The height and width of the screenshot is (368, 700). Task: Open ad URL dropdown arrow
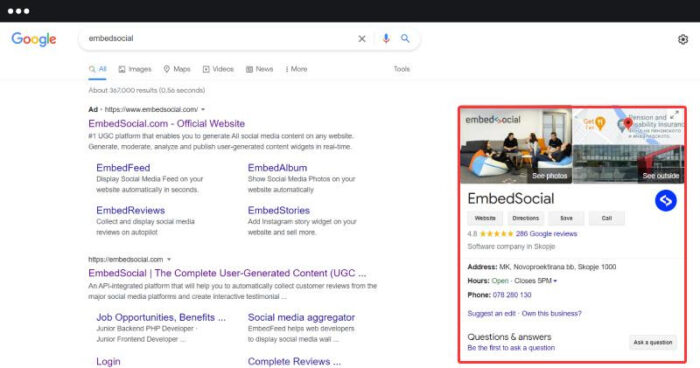(x=203, y=109)
